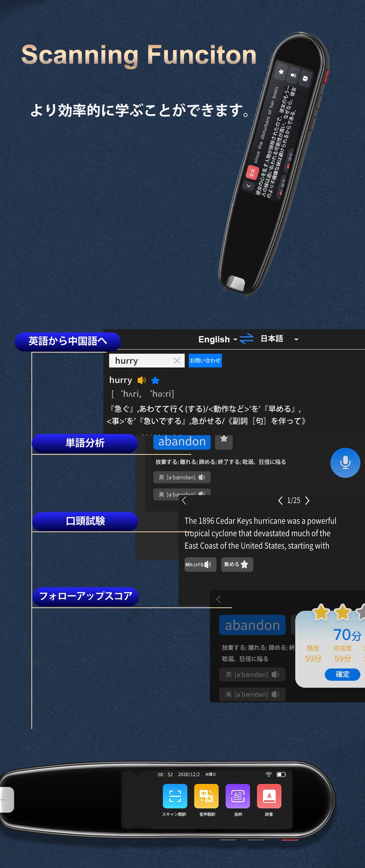
Task: Select the 口頭試験 feature label
Action: [85, 521]
